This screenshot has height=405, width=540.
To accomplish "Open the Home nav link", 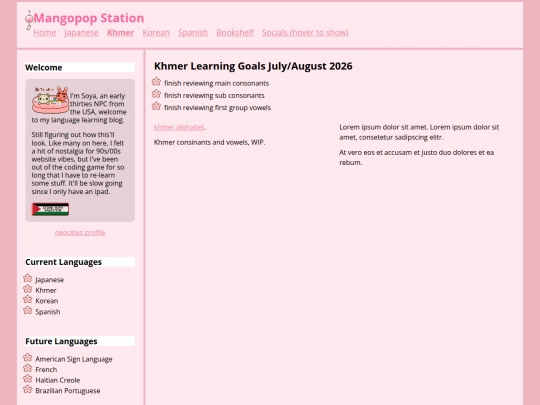I will tap(45, 33).
